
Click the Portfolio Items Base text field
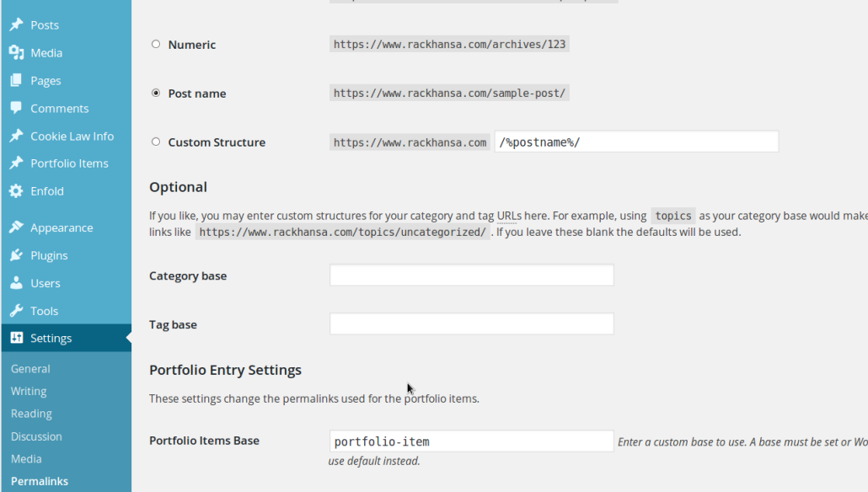tap(471, 441)
